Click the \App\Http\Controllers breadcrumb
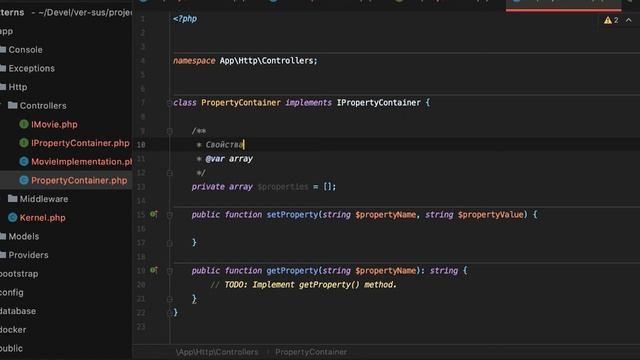The image size is (640, 360). tap(217, 352)
